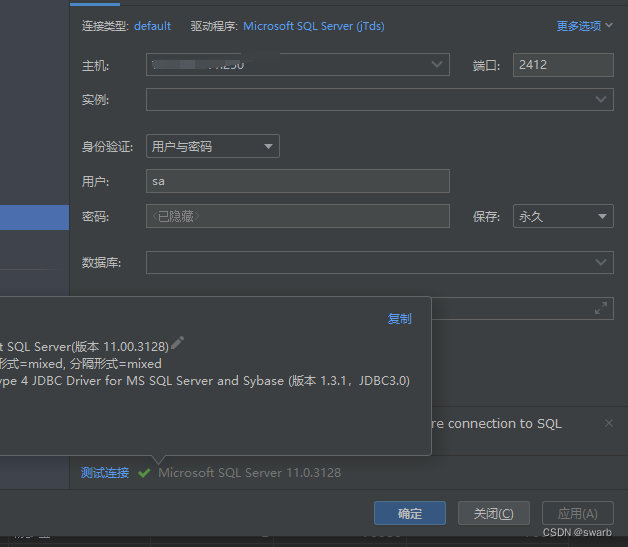Close the connection to SQL notification
Viewport: 628px width, 547px height.
point(609,423)
